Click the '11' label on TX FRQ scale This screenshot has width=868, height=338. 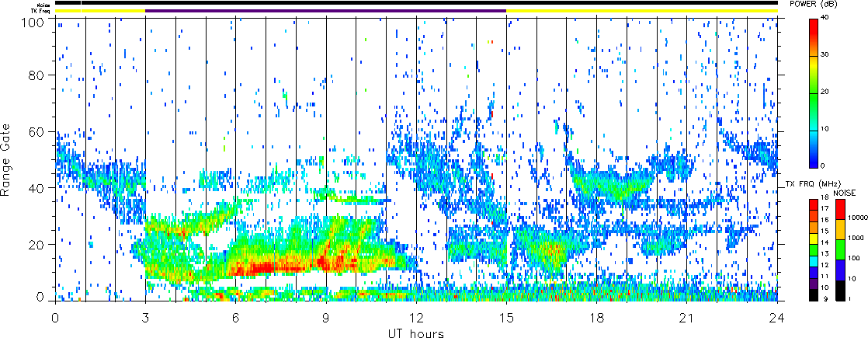[x=824, y=276]
